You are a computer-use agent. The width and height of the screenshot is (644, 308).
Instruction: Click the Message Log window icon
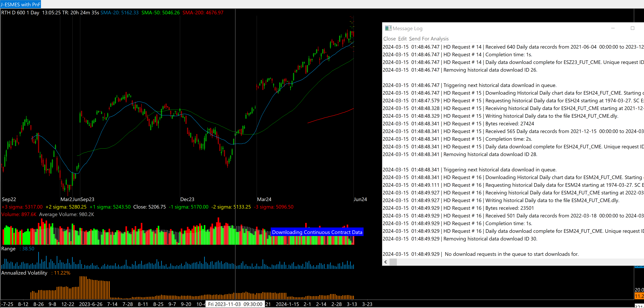pos(388,28)
